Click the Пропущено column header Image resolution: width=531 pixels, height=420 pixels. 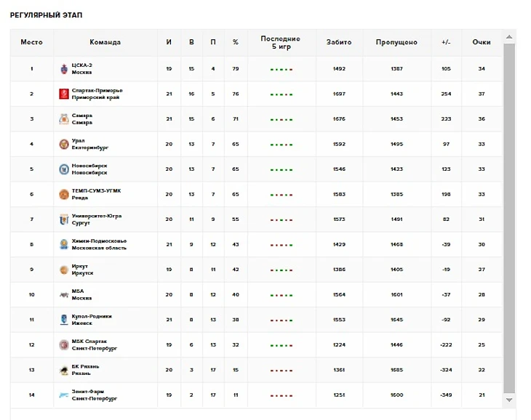(396, 42)
